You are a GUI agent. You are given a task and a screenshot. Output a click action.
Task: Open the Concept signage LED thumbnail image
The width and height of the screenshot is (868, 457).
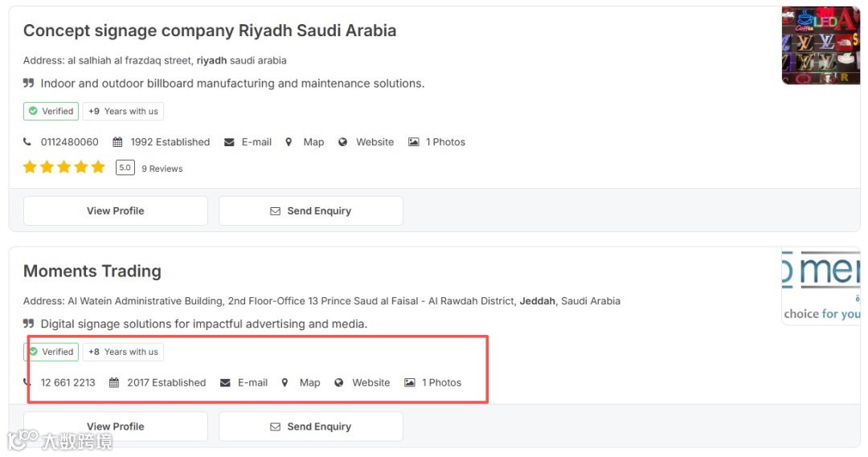click(821, 46)
